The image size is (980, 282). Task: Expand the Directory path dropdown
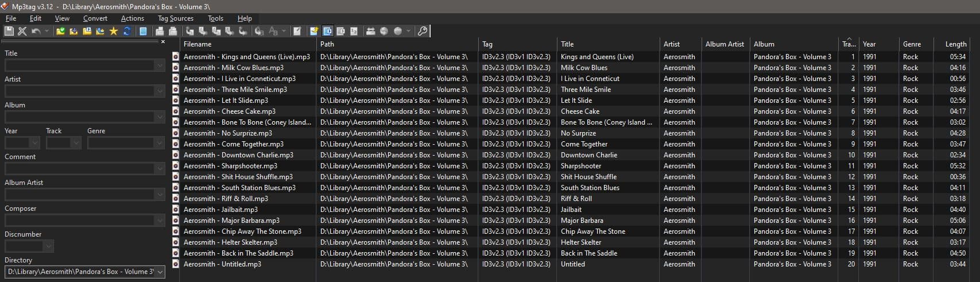click(x=160, y=272)
